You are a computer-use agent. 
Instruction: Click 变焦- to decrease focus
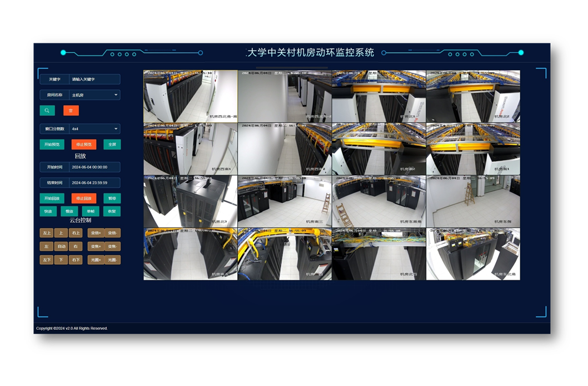tap(112, 246)
